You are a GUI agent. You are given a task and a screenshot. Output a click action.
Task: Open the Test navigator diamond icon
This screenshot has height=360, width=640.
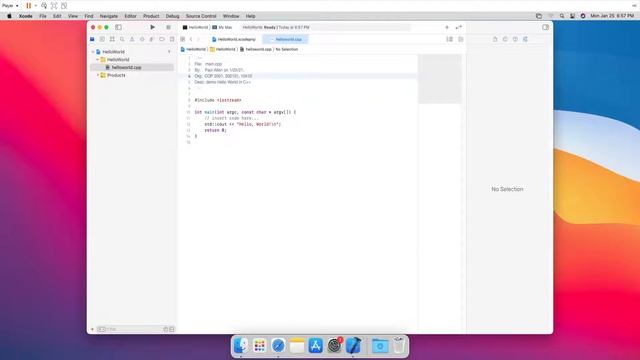pos(142,39)
